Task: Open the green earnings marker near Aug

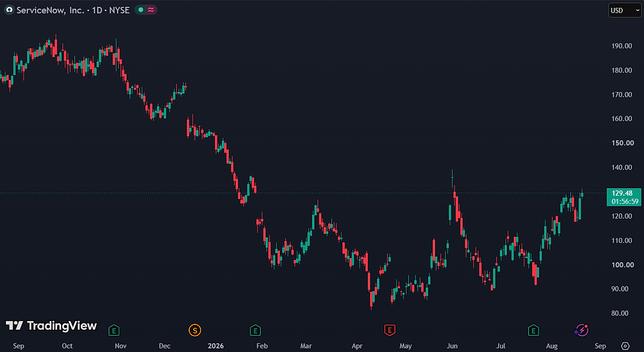Action: (x=533, y=330)
